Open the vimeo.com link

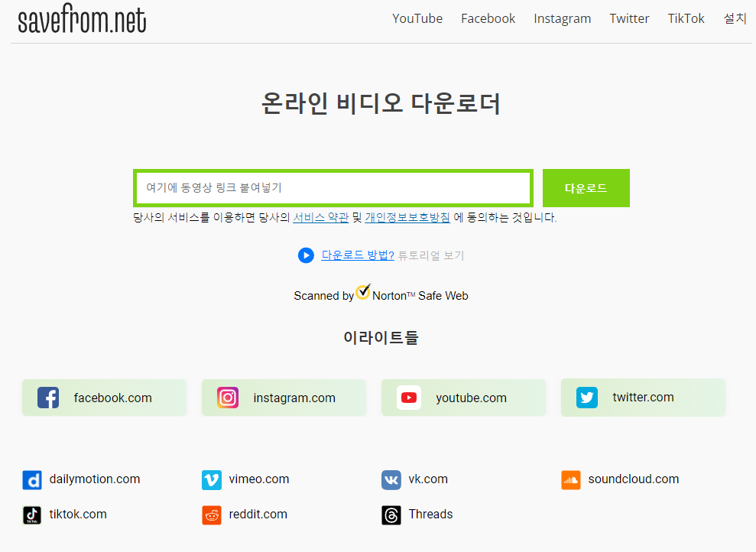point(259,479)
